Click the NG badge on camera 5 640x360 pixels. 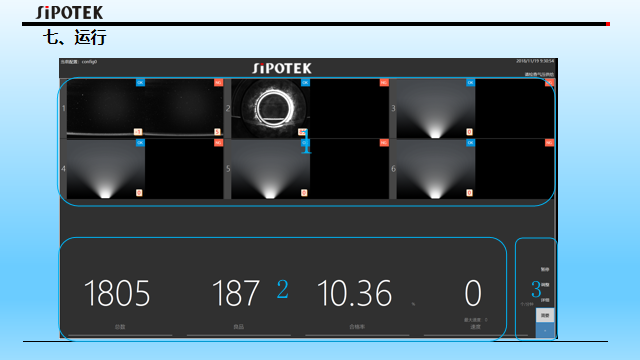tap(384, 142)
